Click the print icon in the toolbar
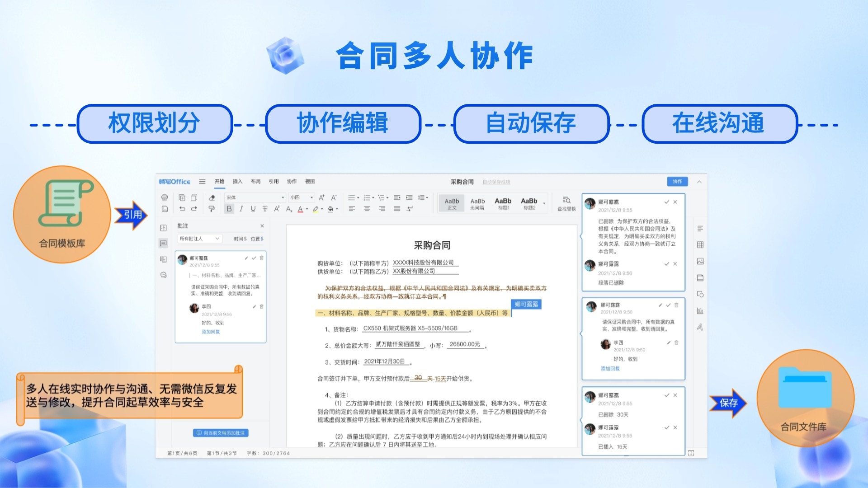This screenshot has width=868, height=488. pos(165,197)
